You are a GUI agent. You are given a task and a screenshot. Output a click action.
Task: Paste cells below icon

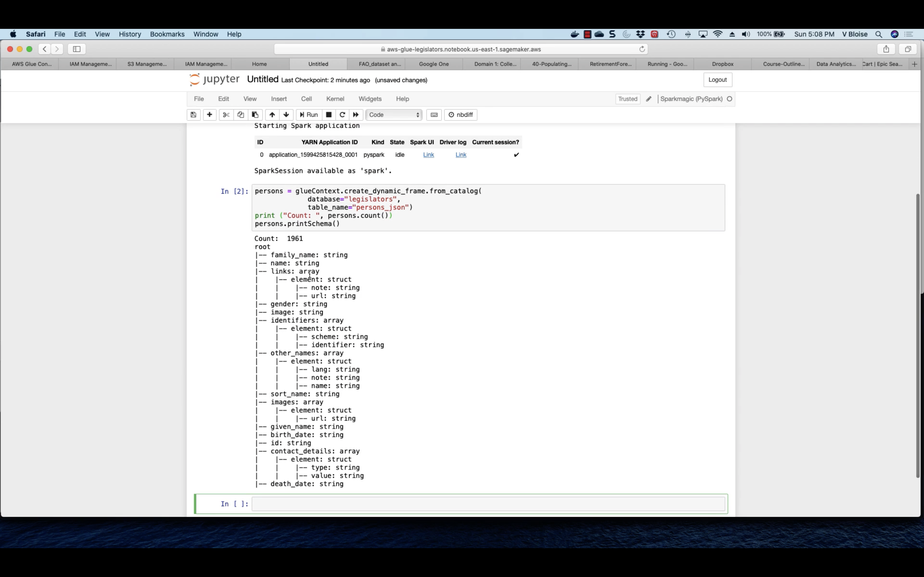[255, 115]
